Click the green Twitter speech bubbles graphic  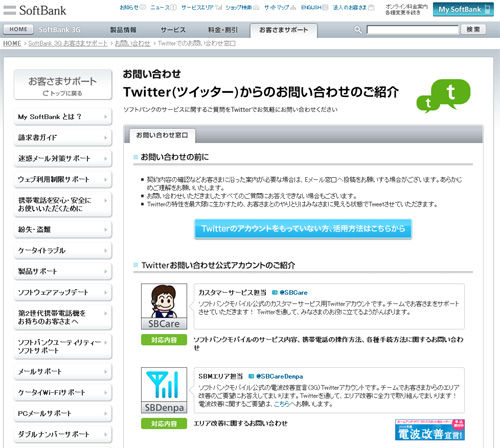point(443,96)
